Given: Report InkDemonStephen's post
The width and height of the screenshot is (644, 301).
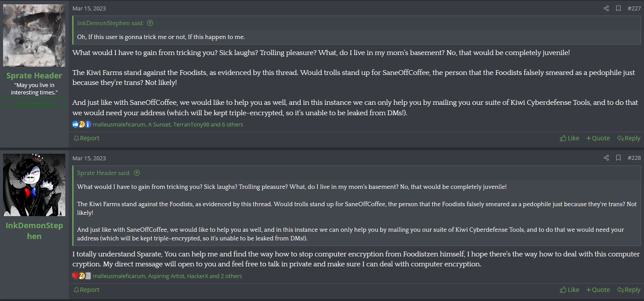Looking at the screenshot, I should (x=87, y=290).
